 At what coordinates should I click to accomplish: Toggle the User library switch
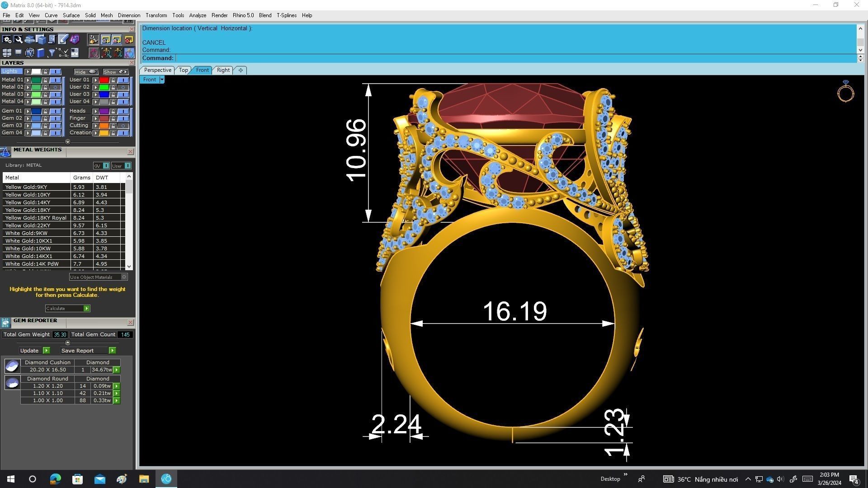tap(121, 166)
